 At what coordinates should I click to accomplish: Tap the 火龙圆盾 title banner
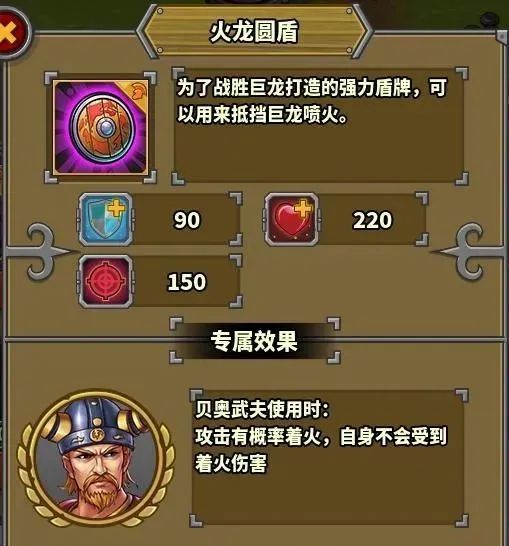coord(254,32)
